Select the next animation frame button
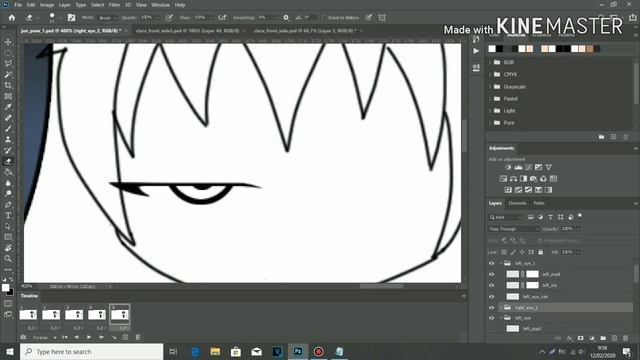This screenshot has width=640, height=360. point(101,337)
